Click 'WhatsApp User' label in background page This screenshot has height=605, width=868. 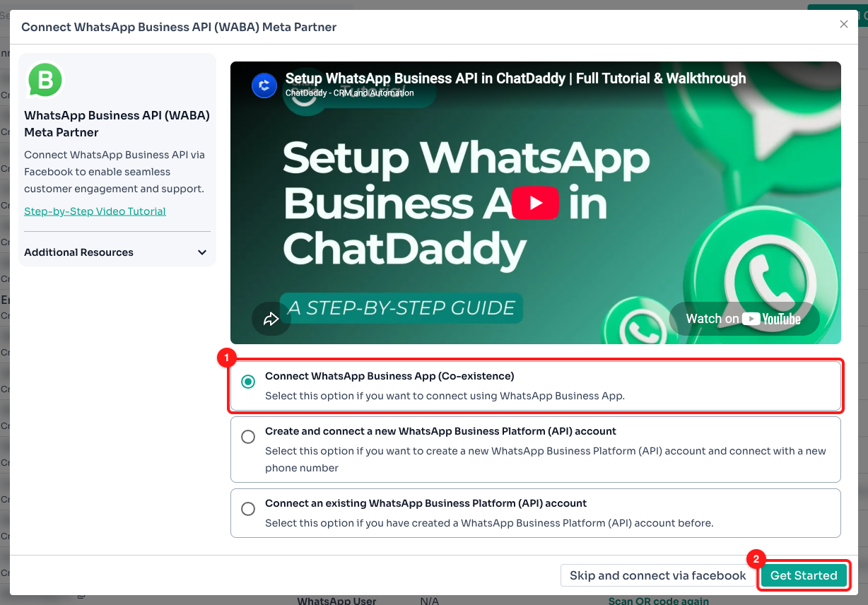[x=336, y=601]
